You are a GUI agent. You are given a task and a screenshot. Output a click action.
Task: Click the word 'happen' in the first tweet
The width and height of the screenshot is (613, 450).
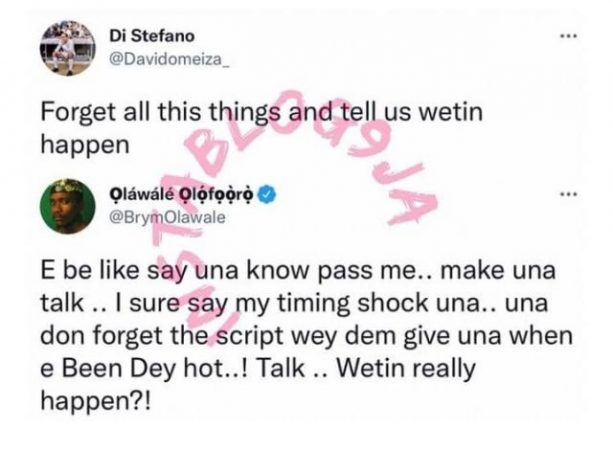[85, 145]
